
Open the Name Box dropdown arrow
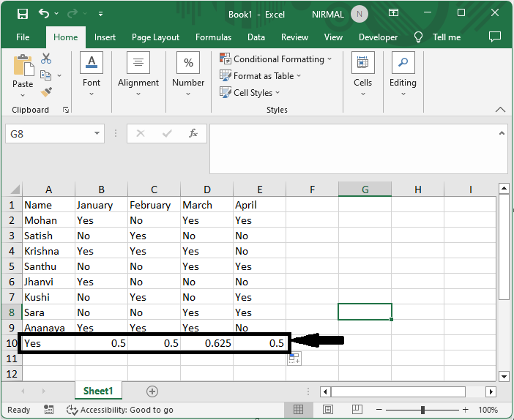(98, 134)
